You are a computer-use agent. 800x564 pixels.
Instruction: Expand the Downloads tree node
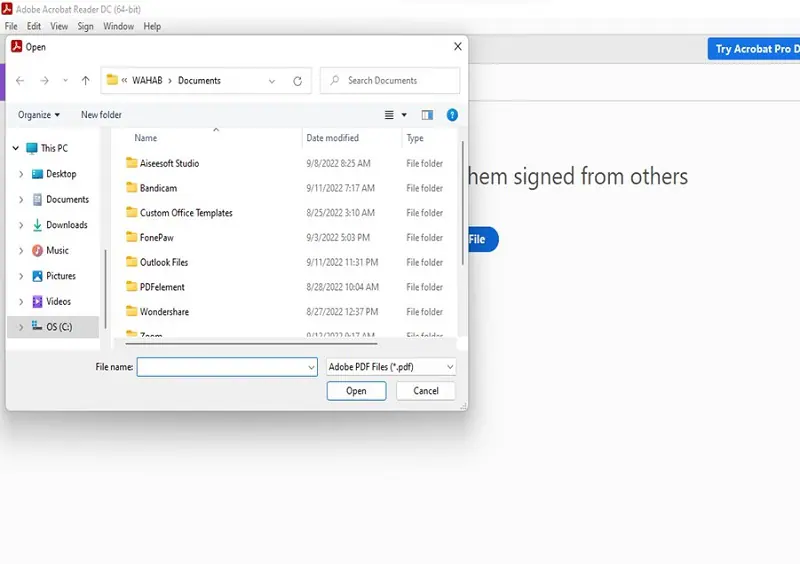coord(21,225)
